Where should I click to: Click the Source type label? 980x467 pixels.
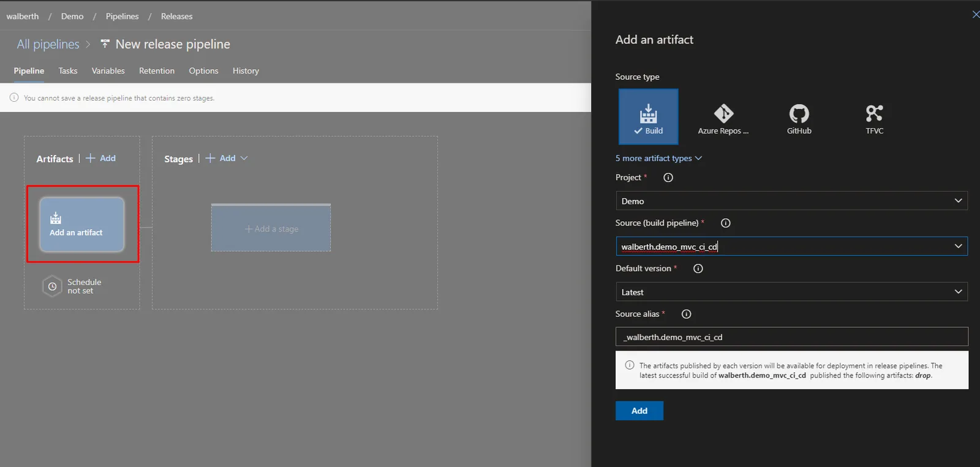coord(638,77)
